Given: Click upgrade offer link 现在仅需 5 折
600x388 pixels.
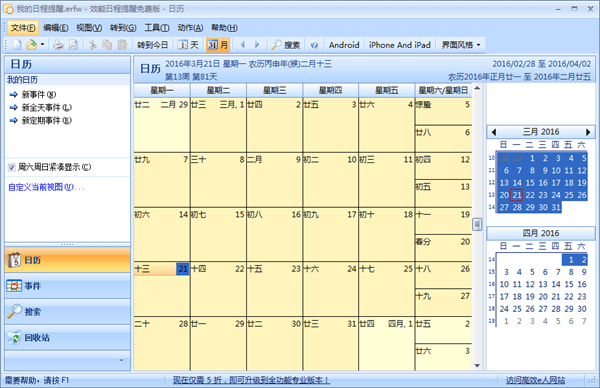Looking at the screenshot, I should click(251, 380).
